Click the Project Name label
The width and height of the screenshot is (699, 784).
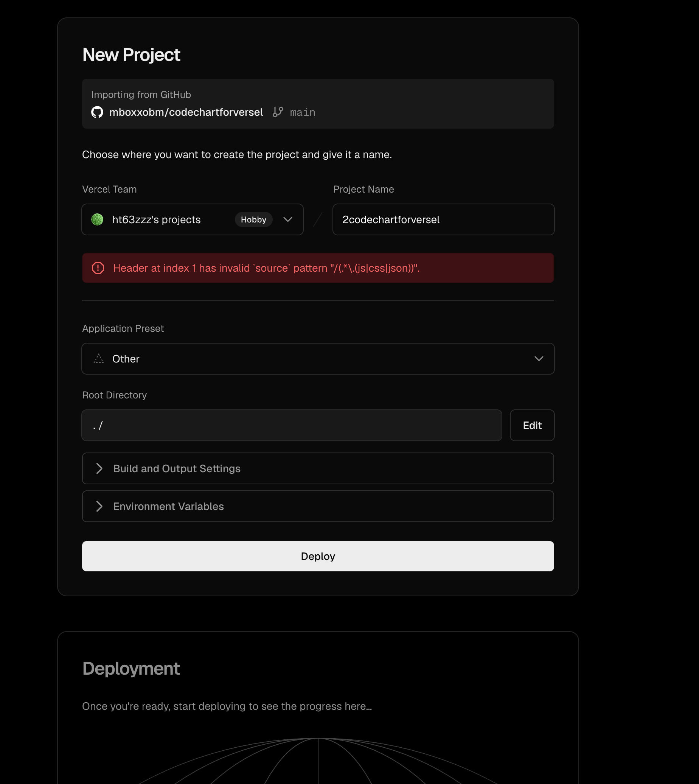click(364, 189)
